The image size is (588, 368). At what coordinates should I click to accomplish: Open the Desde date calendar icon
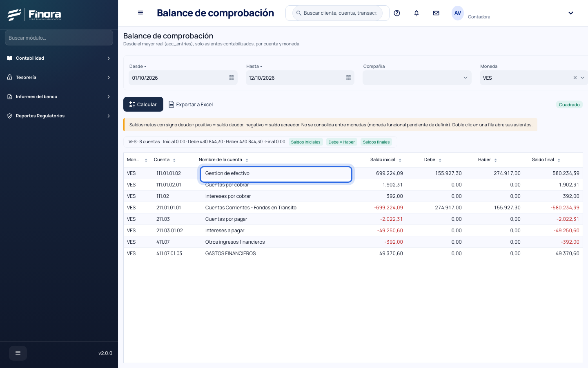pos(232,78)
